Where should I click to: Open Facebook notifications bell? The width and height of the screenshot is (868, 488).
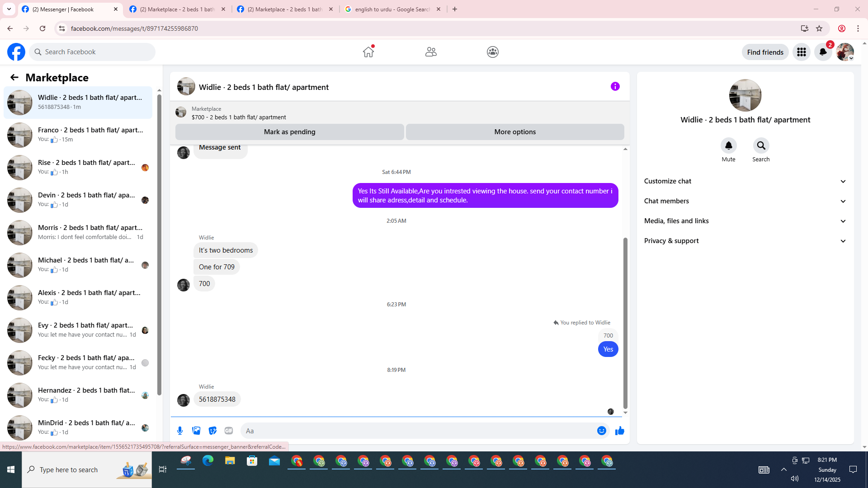click(x=823, y=52)
